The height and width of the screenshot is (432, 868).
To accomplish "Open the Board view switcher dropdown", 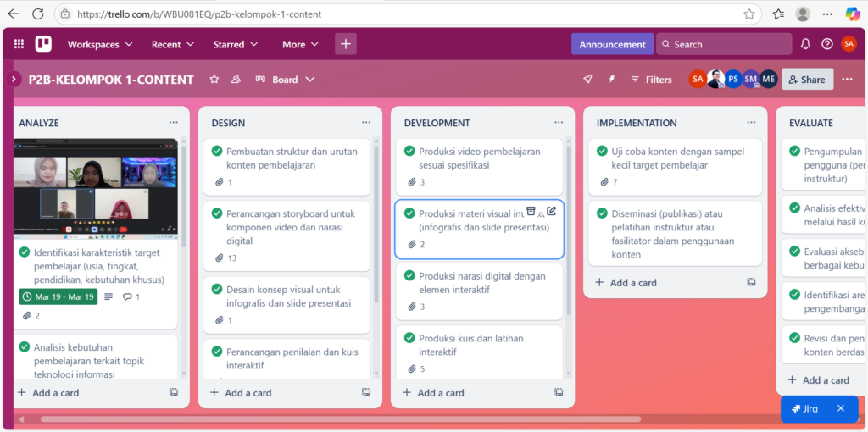I will click(285, 80).
